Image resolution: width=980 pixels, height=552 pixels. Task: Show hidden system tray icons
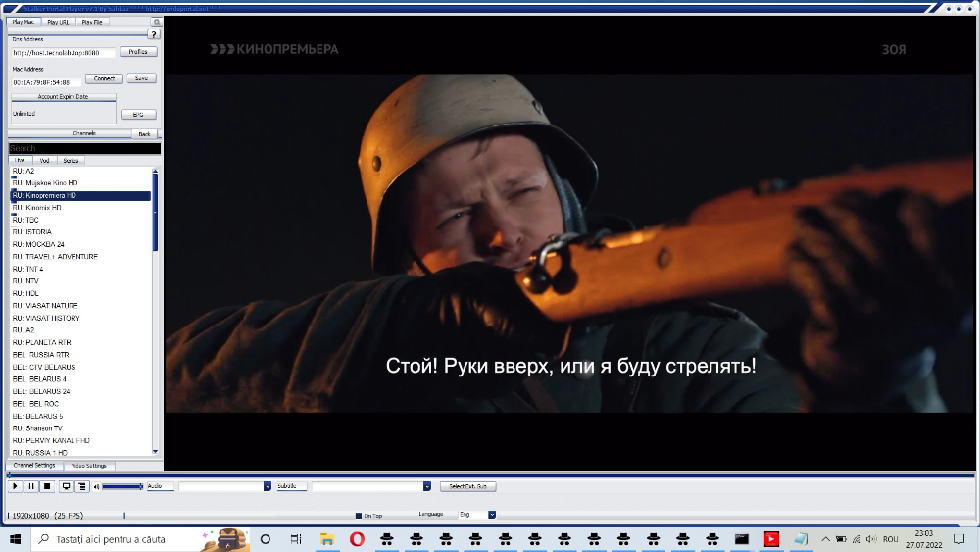[x=825, y=539]
